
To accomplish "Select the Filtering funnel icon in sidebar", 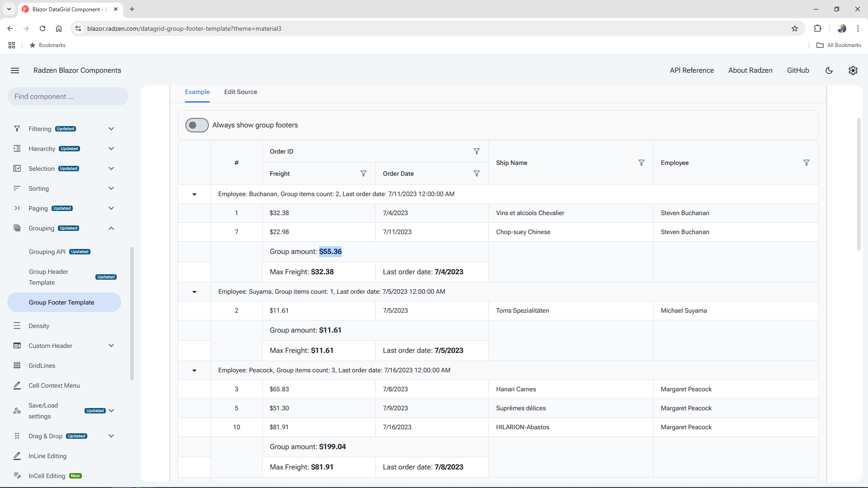I will point(17,129).
